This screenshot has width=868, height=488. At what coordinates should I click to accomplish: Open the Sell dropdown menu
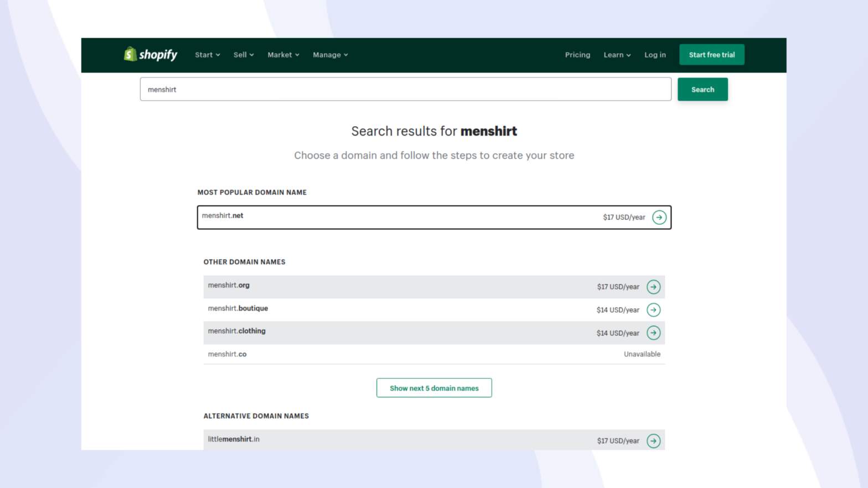click(244, 55)
